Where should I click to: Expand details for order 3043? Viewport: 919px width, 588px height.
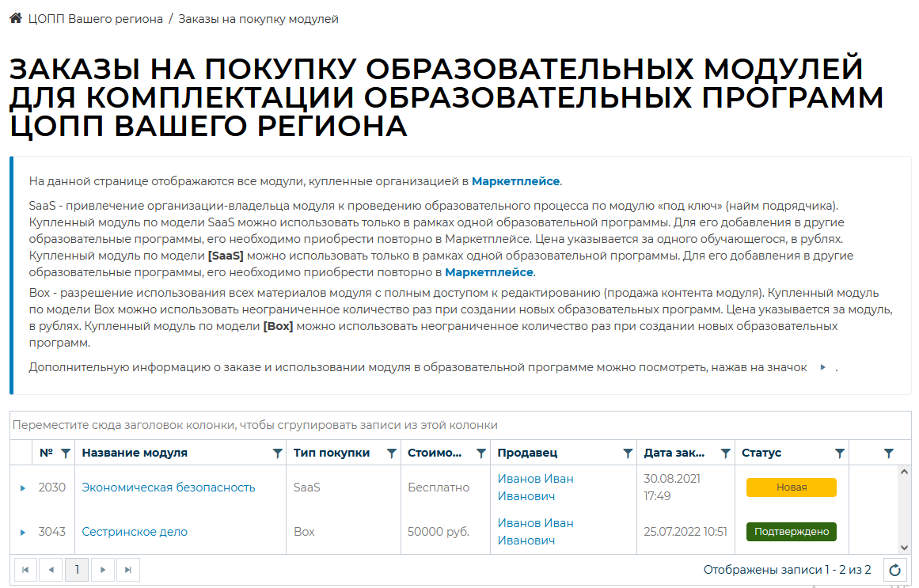coord(23,533)
